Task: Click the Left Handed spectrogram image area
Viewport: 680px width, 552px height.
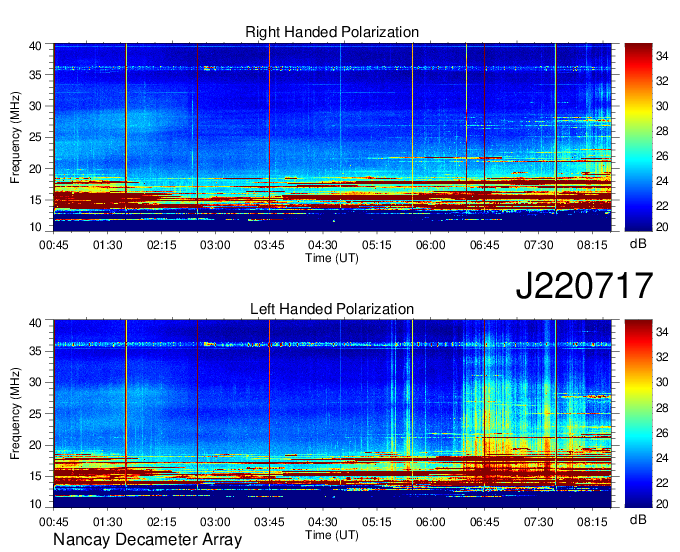Action: pyautogui.click(x=332, y=414)
